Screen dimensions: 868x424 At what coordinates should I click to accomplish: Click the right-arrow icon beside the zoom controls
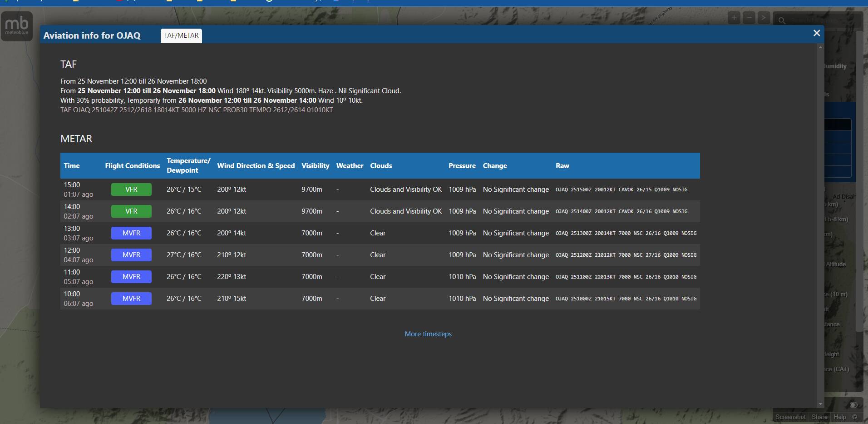764,18
